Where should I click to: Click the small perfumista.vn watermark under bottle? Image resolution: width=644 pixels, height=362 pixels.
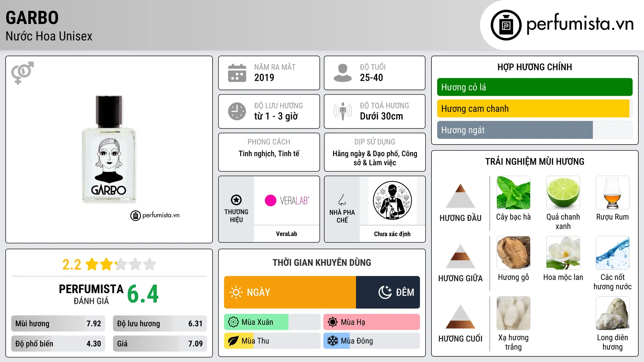155,216
